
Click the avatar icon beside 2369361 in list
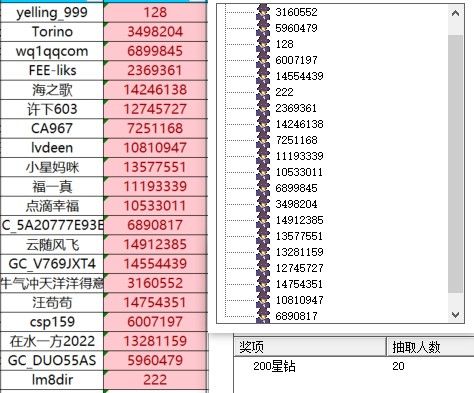click(x=263, y=108)
